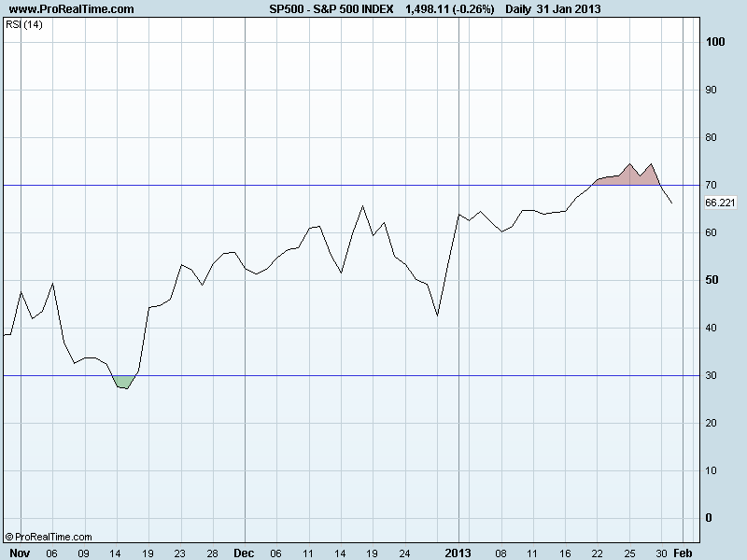Click the 90 level on the y-axis
Image resolution: width=747 pixels, height=560 pixels.
(x=711, y=90)
